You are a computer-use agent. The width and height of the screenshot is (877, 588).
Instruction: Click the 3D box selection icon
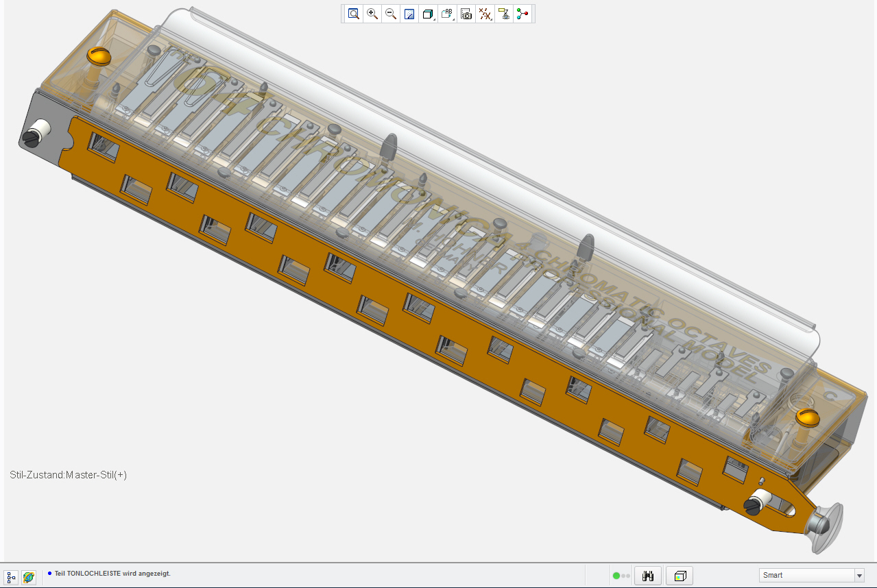680,576
